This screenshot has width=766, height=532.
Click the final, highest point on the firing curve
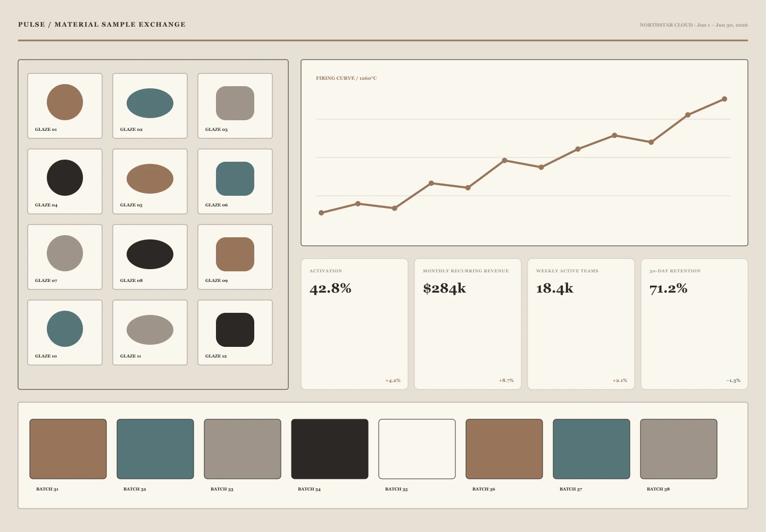(725, 99)
